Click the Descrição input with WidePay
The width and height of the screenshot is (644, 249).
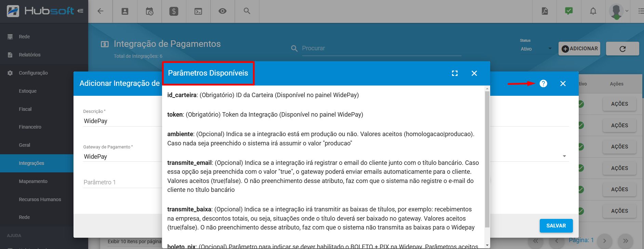point(122,121)
